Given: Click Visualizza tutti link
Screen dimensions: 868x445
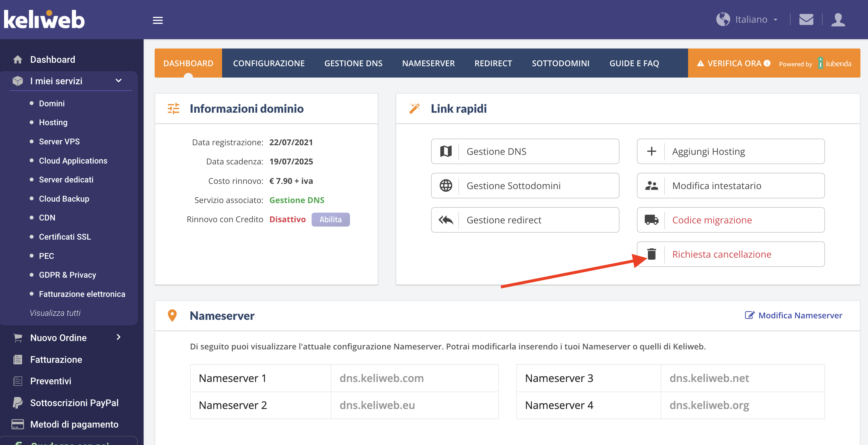Looking at the screenshot, I should (x=55, y=313).
